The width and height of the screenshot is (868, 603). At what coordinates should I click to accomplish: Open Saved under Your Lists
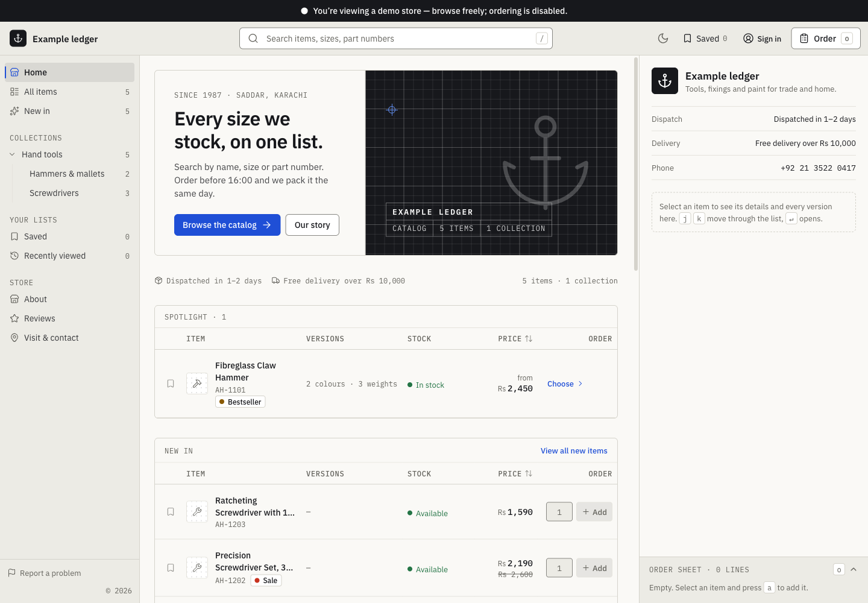pos(70,236)
